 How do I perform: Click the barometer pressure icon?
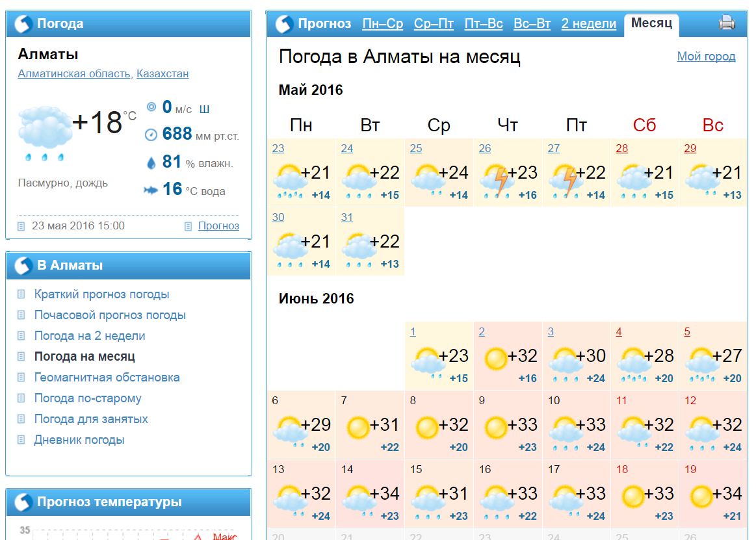(x=151, y=135)
